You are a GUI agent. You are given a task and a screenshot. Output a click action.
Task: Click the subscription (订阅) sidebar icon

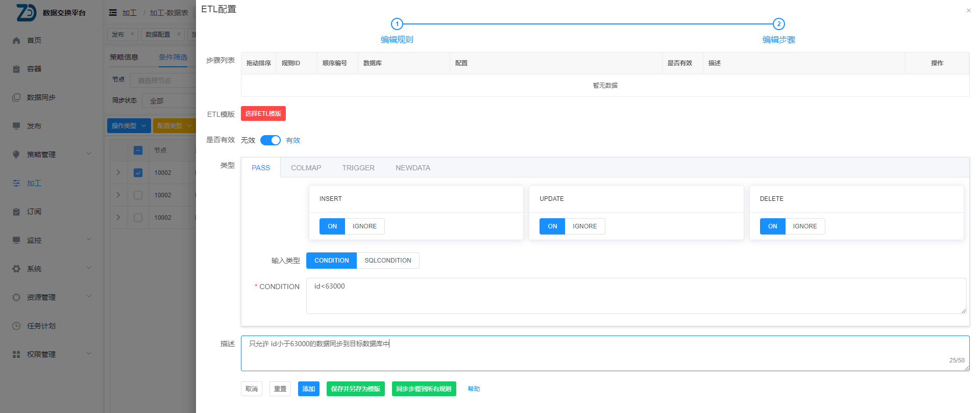point(16,212)
